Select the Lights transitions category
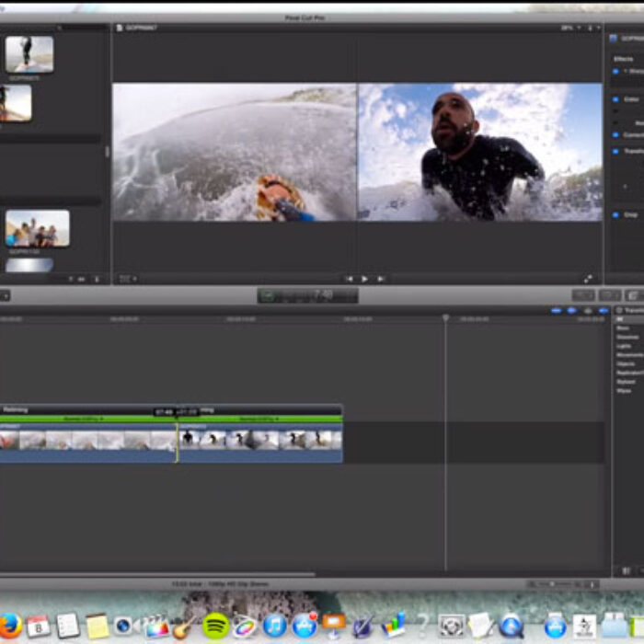 click(624, 346)
